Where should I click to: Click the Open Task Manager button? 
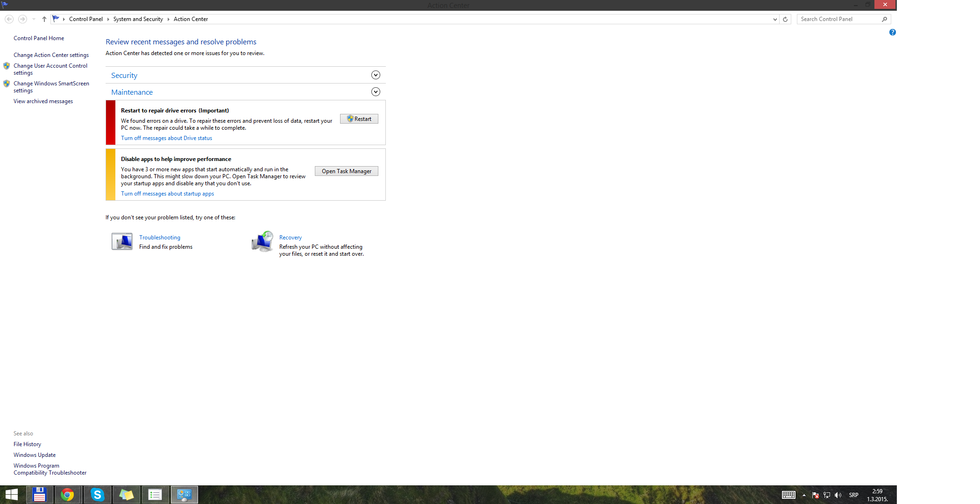[x=346, y=171]
